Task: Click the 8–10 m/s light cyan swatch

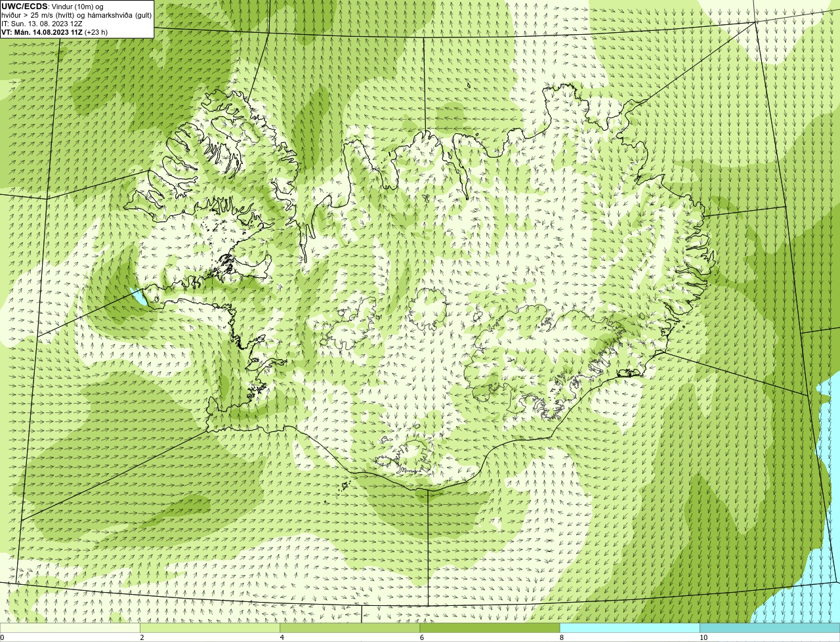Action: [x=629, y=628]
